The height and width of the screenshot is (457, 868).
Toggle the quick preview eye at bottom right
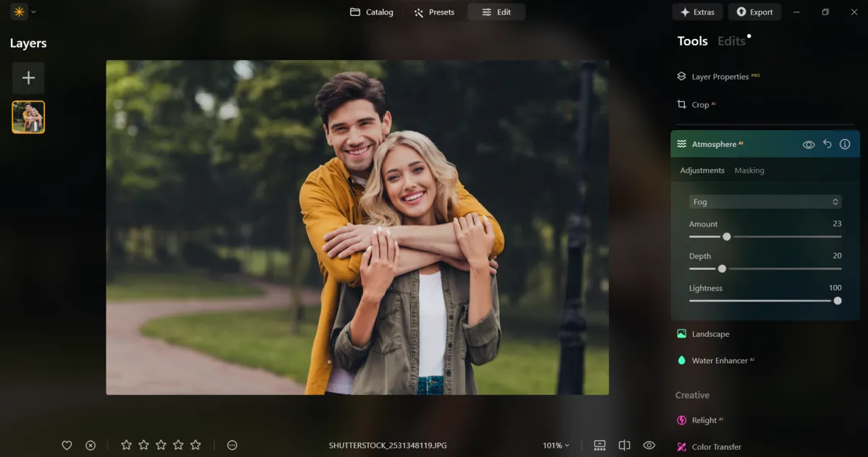[648, 445]
